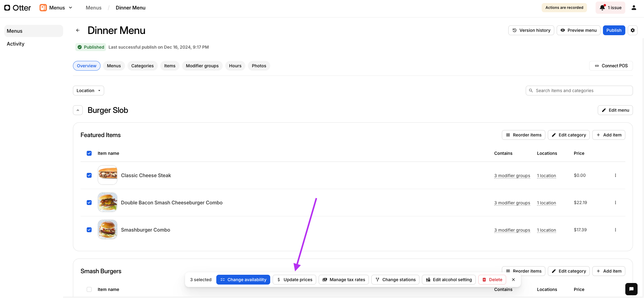Switch to the Categories tab
Image resolution: width=644 pixels, height=298 pixels.
[142, 66]
